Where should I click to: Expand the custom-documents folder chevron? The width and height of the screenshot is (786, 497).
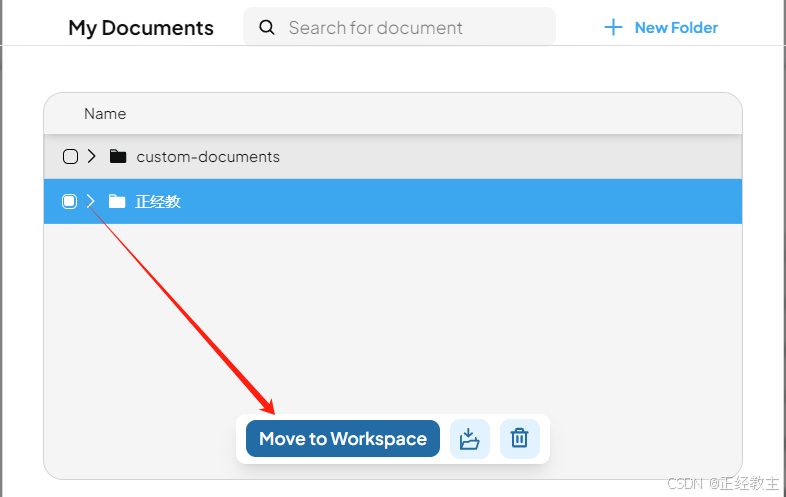(x=91, y=156)
